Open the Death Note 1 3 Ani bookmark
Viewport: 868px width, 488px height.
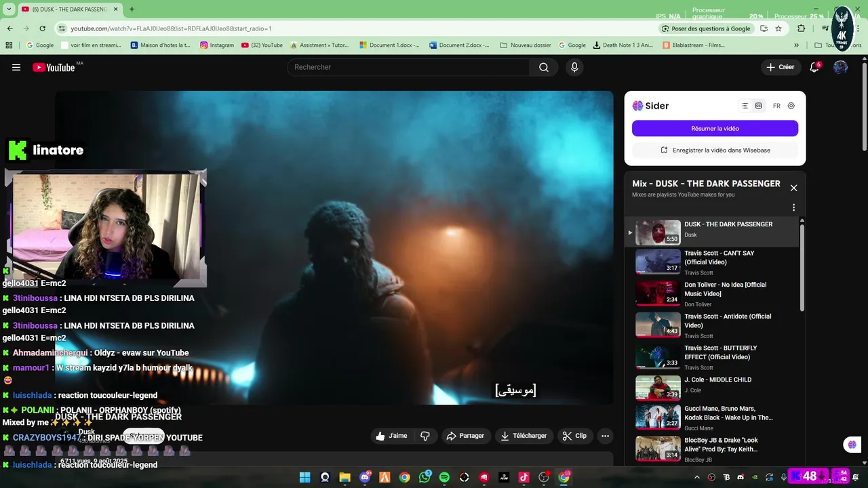(x=623, y=45)
